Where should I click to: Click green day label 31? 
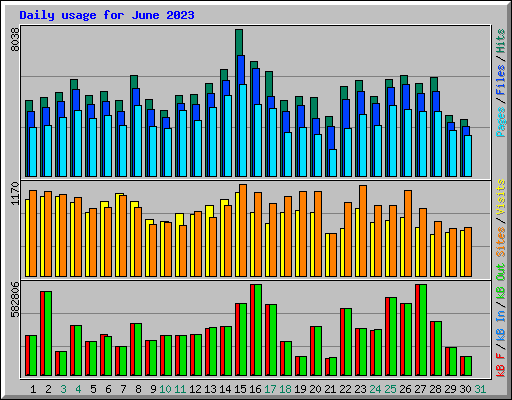click(x=480, y=389)
